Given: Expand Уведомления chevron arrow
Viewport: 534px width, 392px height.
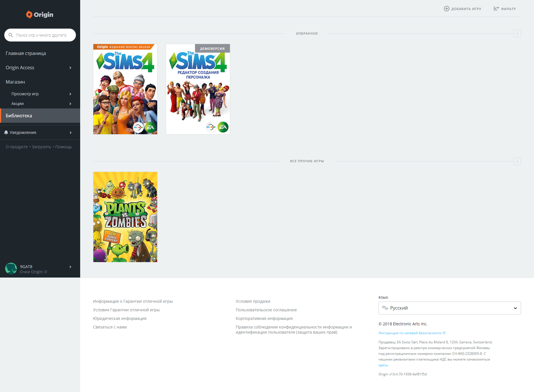Looking at the screenshot, I should click(70, 132).
